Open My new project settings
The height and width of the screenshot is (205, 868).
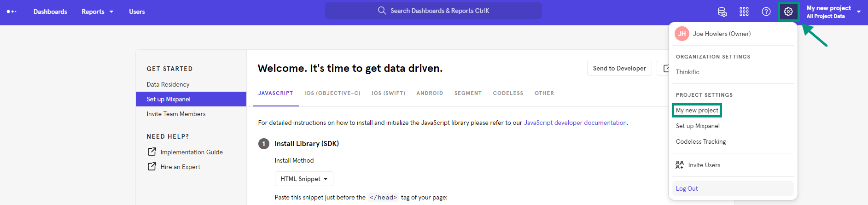[x=697, y=111]
